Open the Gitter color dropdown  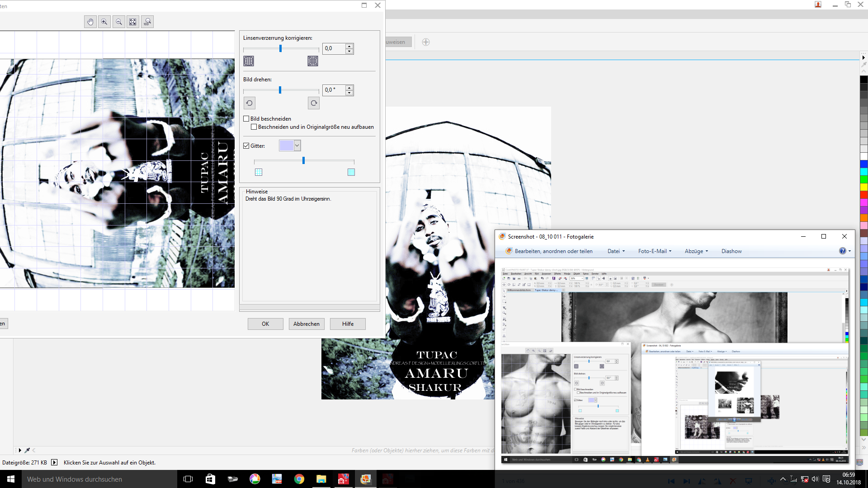click(x=297, y=145)
